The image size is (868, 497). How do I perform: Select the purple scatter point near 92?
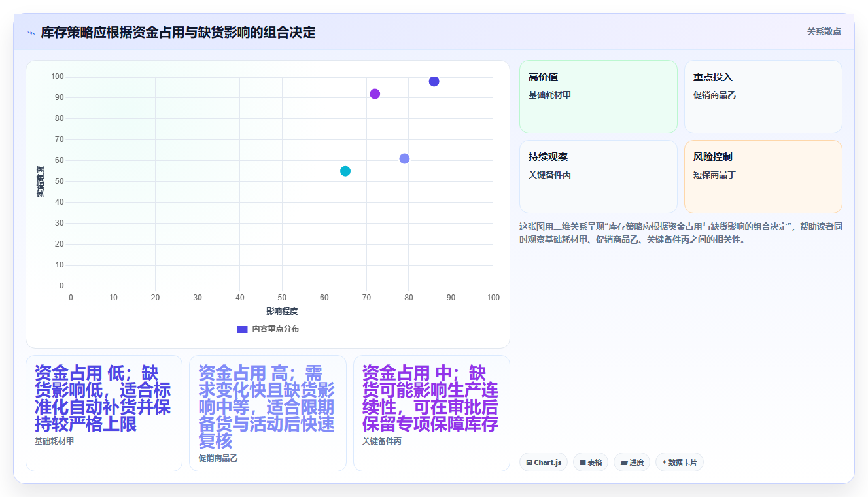pos(375,94)
